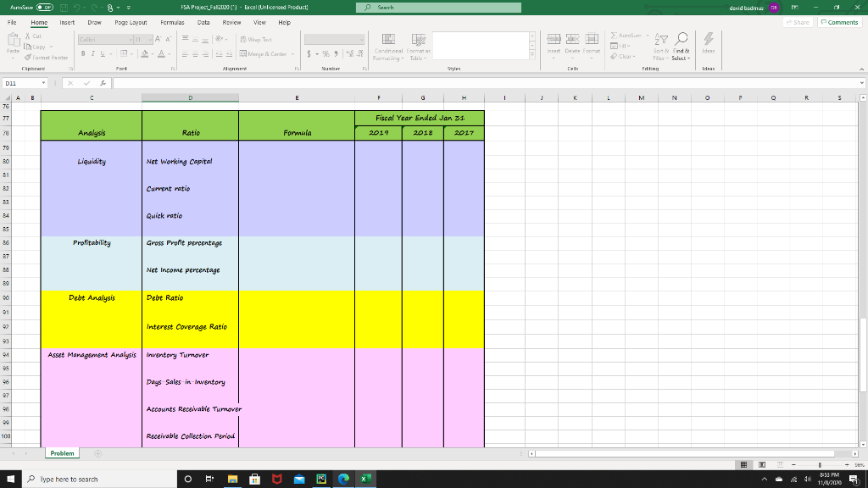The image size is (868, 488).
Task: Toggle the AutoSave switch
Action: click(x=44, y=7)
